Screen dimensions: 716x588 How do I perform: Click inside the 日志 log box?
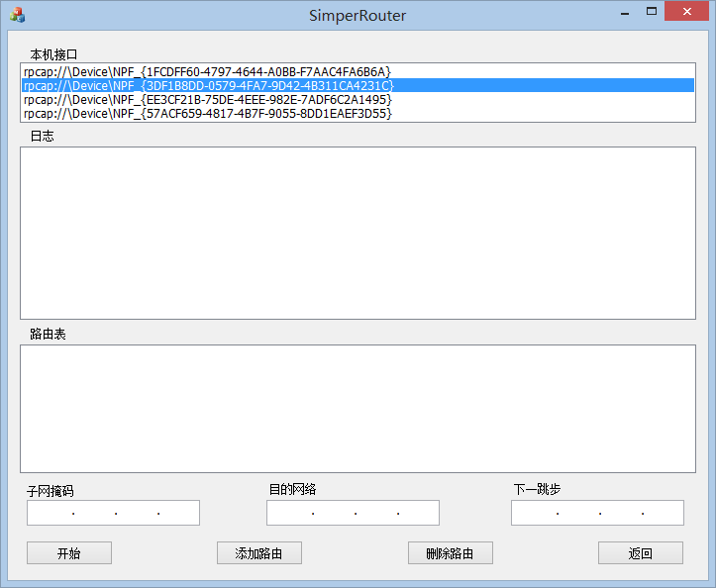tap(358, 233)
